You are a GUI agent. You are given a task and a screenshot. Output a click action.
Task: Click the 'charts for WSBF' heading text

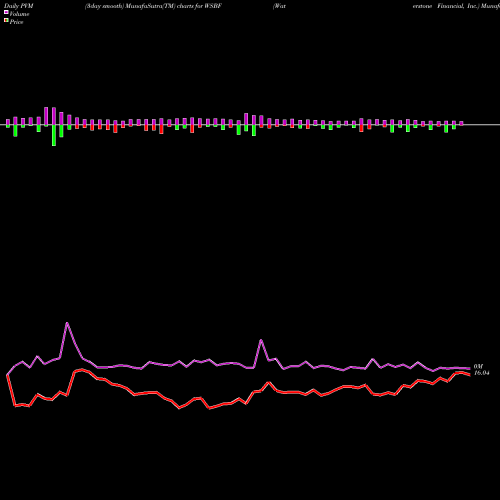point(199,6)
